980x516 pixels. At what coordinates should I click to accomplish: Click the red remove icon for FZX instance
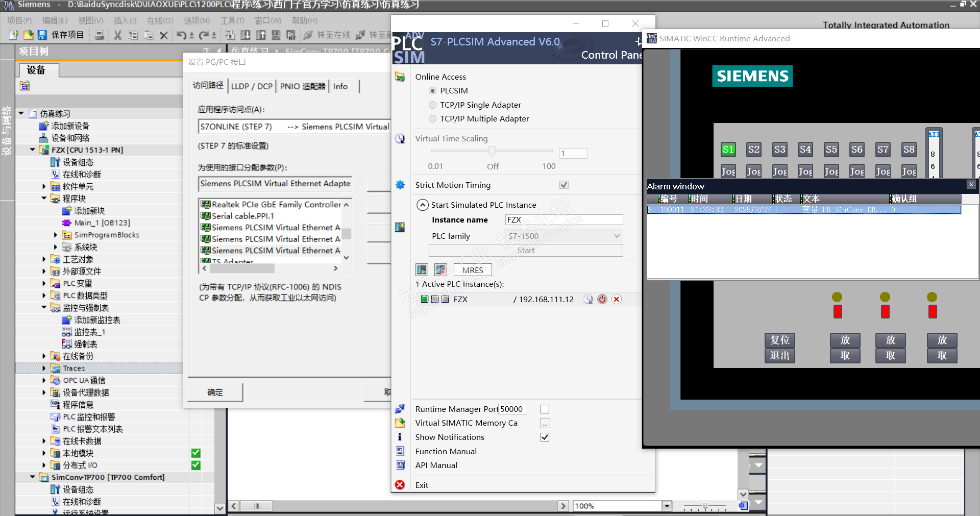(x=617, y=299)
